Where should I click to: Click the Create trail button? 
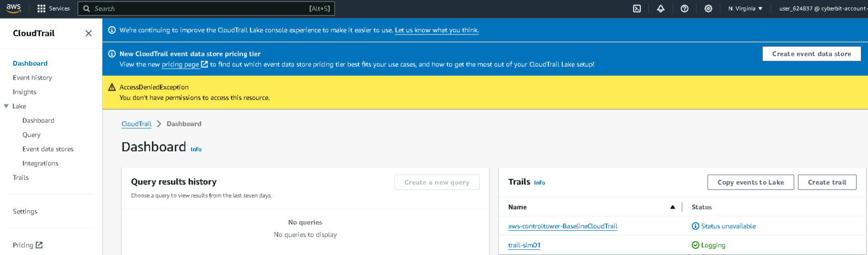(827, 182)
